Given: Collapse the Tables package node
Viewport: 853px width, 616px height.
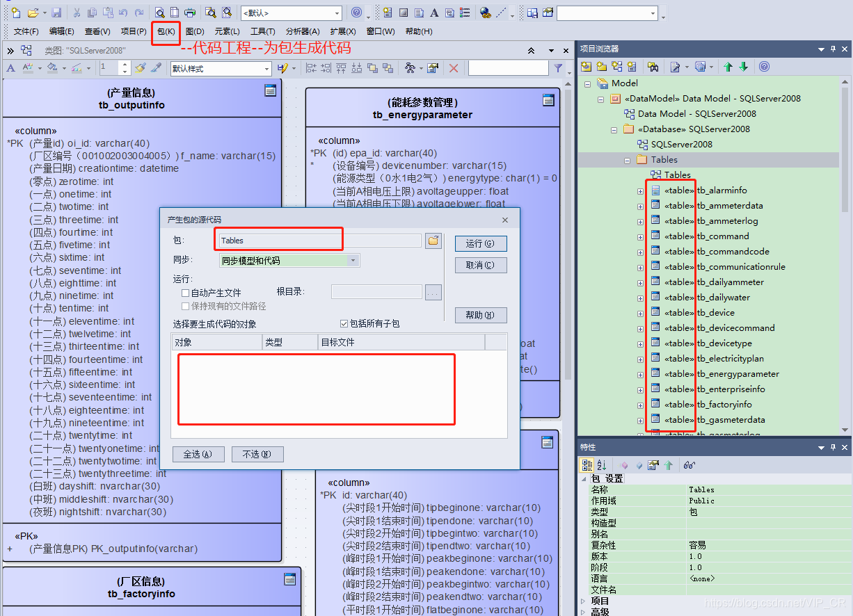Looking at the screenshot, I should coord(628,160).
